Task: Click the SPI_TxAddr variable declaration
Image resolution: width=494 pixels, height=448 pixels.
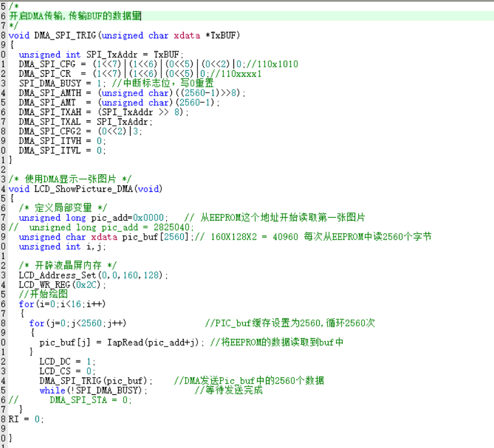Action: pos(101,54)
